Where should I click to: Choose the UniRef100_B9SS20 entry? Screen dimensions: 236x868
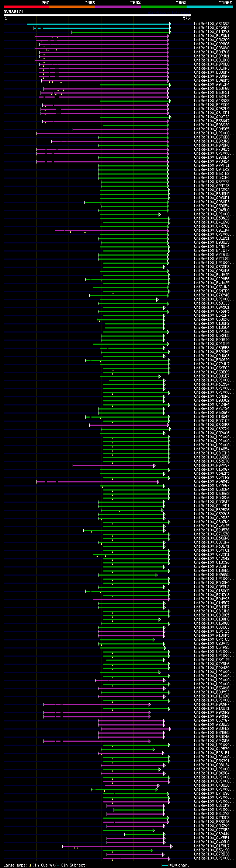click(212, 125)
